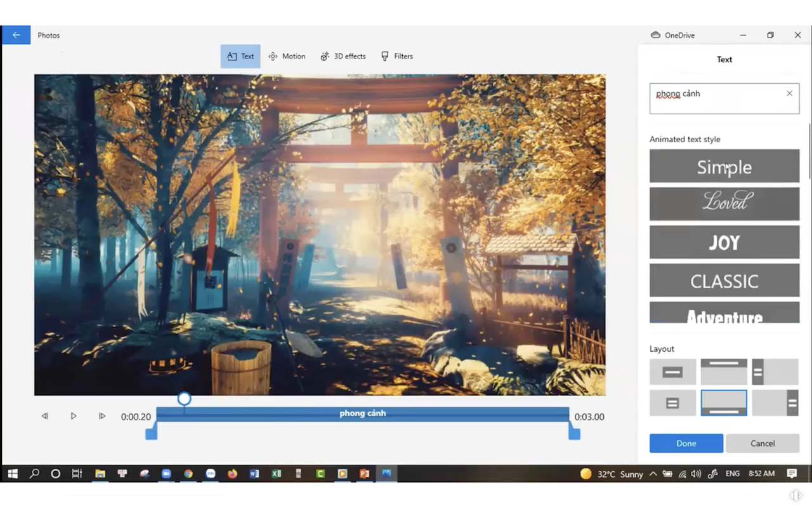Switch to the Motion tab

pyautogui.click(x=287, y=56)
